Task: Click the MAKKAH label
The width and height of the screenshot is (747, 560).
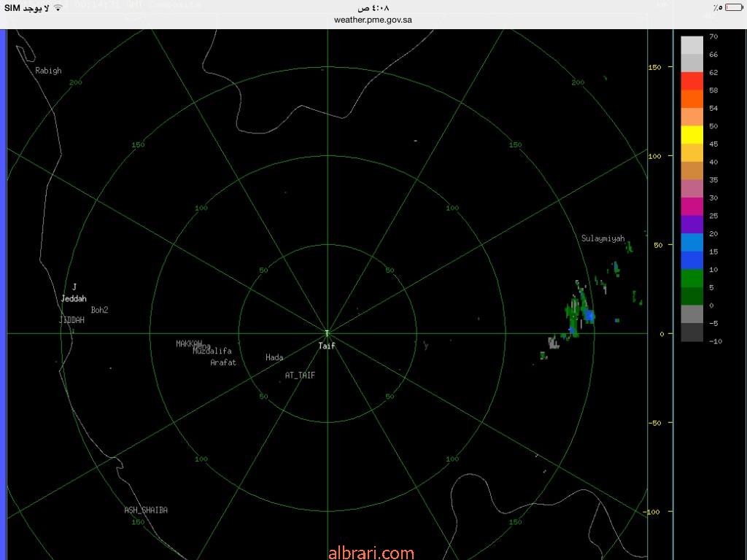Action: point(189,343)
